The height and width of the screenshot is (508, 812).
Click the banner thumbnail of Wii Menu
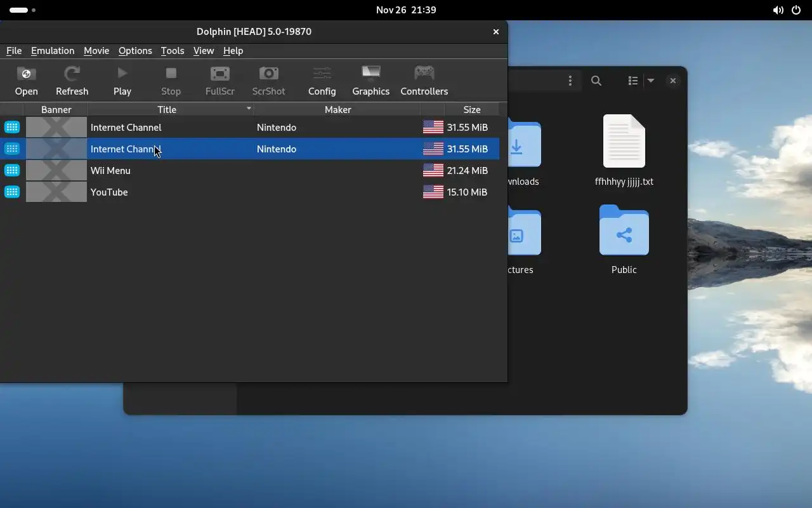coord(56,170)
